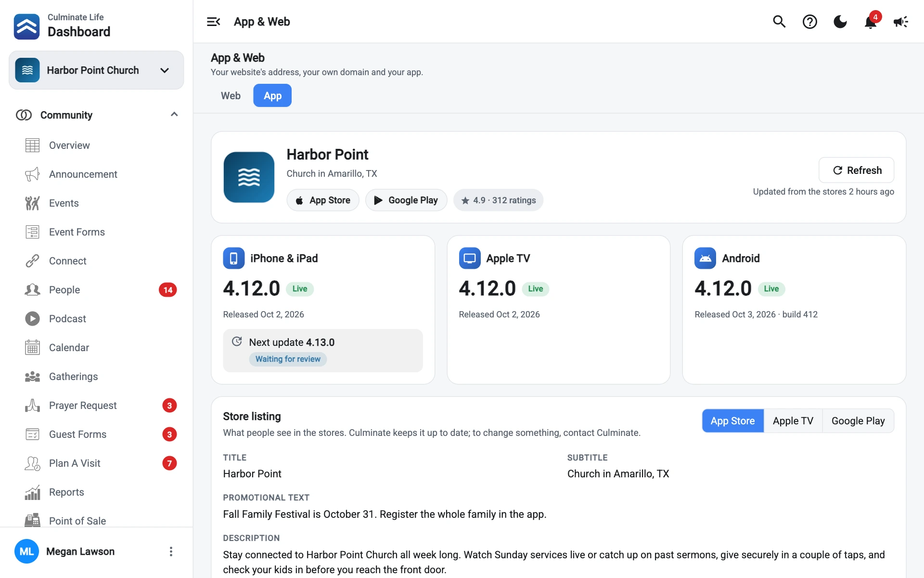This screenshot has height=578, width=924.
Task: Open Megan Lawson's three-dot menu
Action: pyautogui.click(x=171, y=552)
